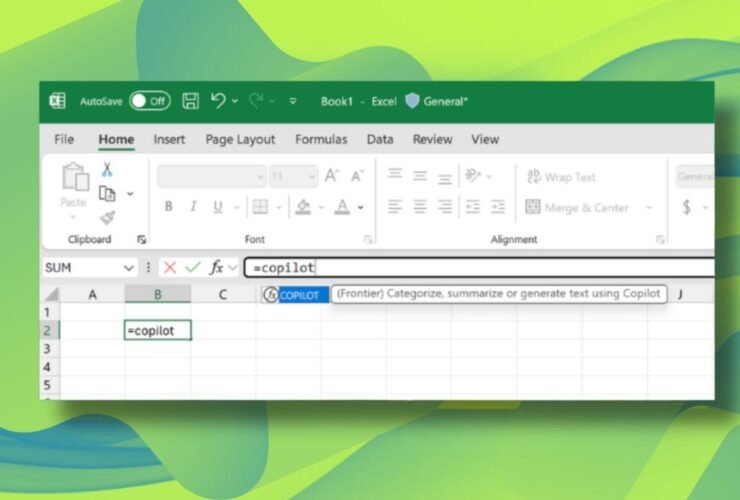Screen dimensions: 740x500
Task: Click the Redo arrow icon
Action: (256, 101)
